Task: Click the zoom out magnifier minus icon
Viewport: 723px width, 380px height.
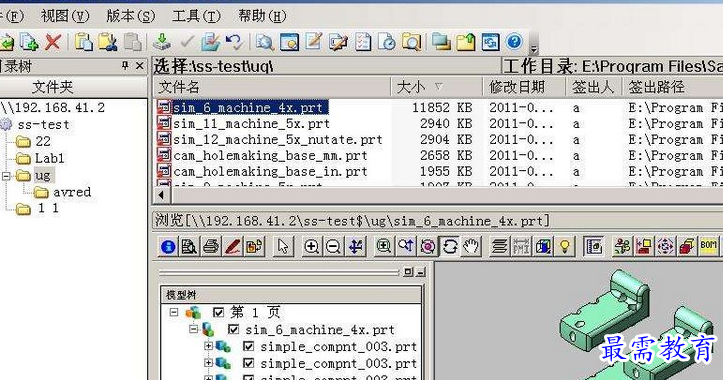Action: [332, 247]
